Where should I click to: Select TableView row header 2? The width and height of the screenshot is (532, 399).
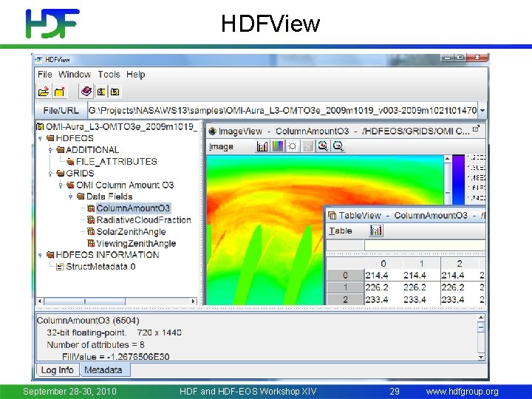point(345,300)
